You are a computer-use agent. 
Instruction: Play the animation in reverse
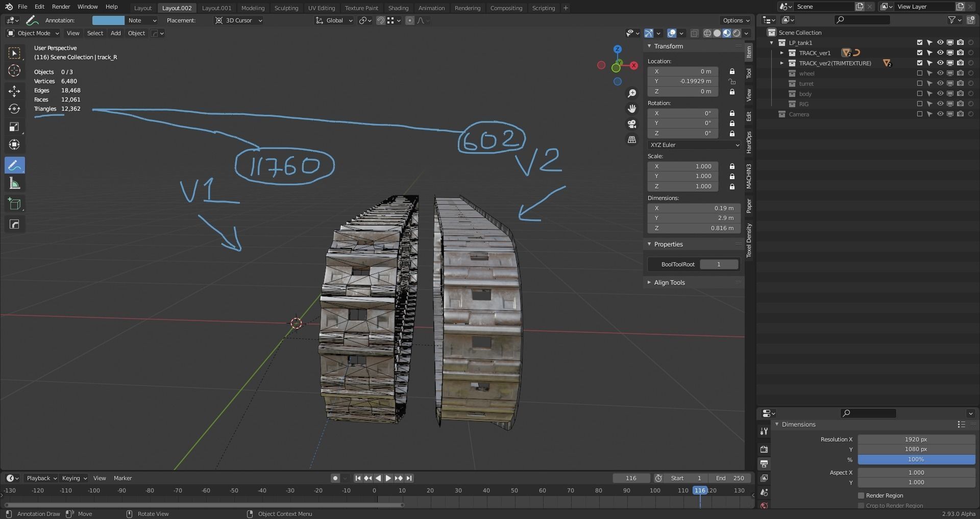(x=378, y=478)
